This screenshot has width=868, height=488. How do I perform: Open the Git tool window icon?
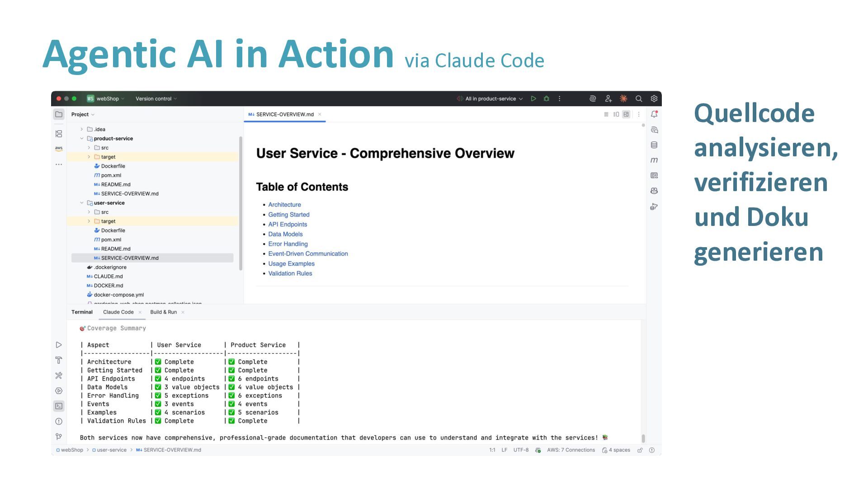click(x=59, y=436)
